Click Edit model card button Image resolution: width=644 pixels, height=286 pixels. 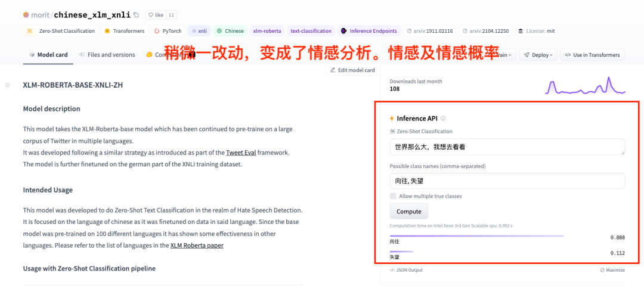click(x=352, y=70)
